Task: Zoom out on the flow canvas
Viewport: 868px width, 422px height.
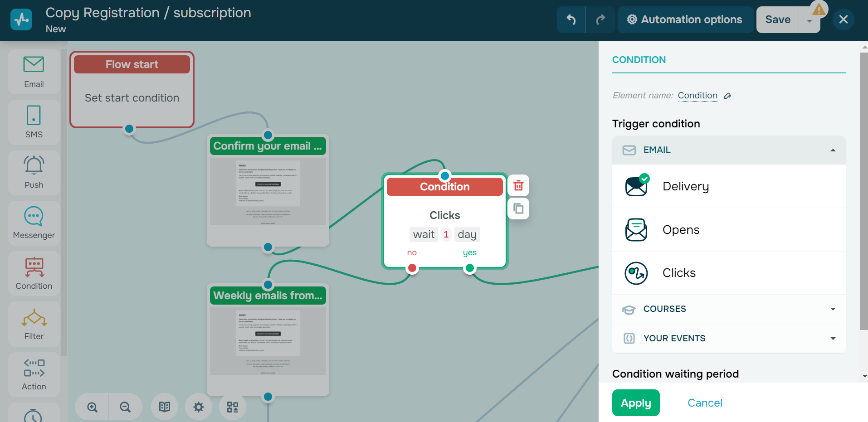Action: (x=125, y=407)
